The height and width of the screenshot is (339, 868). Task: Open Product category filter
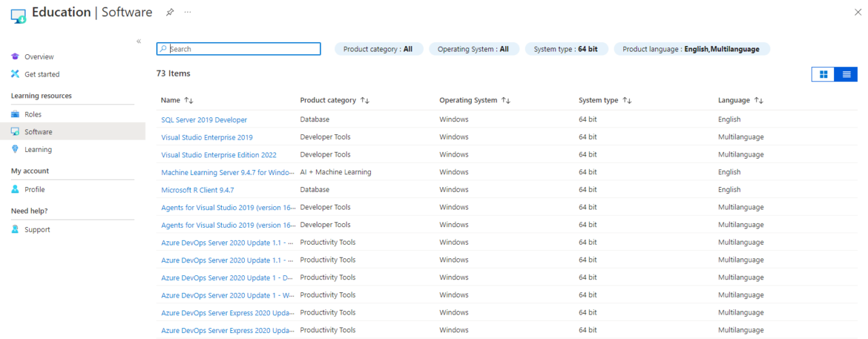(x=378, y=49)
